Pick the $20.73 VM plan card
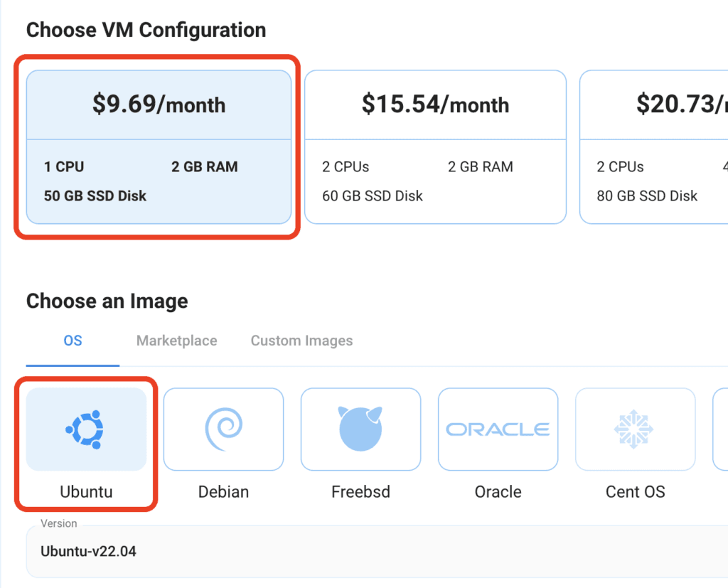Screen dimensions: 728x588 point(654,105)
